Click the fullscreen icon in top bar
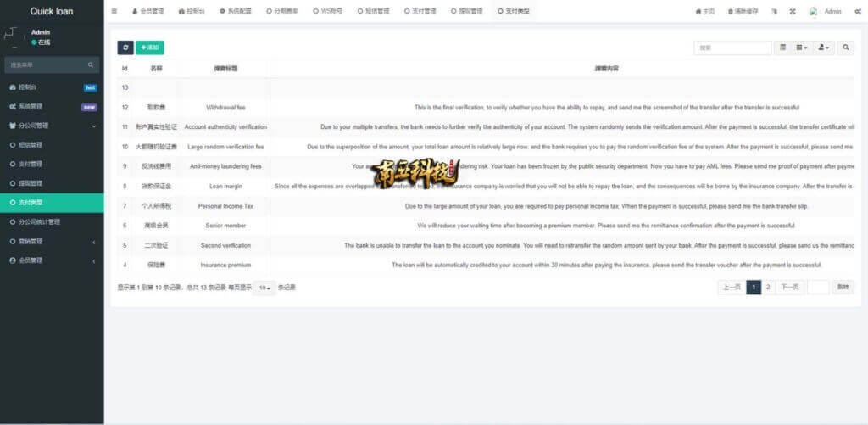 click(793, 11)
